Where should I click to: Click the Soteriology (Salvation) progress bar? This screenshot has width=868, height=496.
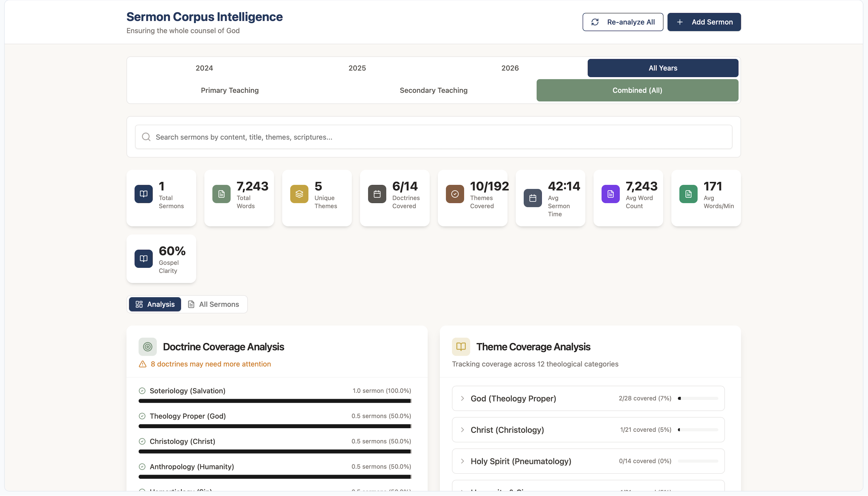click(275, 401)
